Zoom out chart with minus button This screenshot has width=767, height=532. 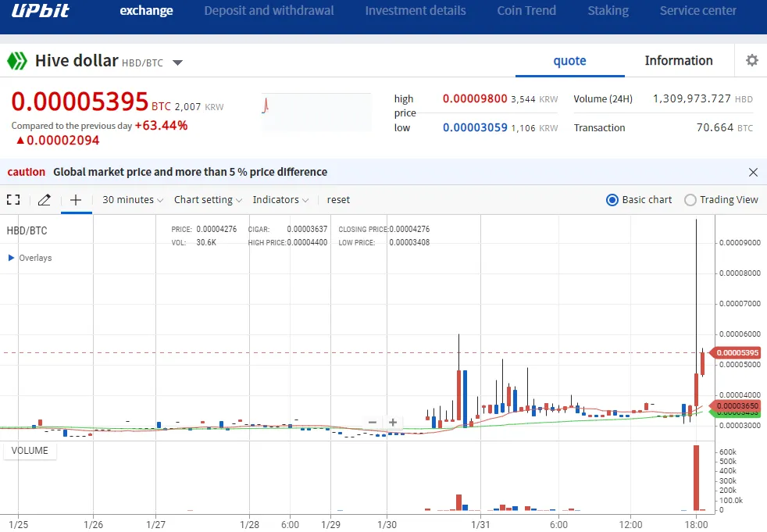point(373,423)
